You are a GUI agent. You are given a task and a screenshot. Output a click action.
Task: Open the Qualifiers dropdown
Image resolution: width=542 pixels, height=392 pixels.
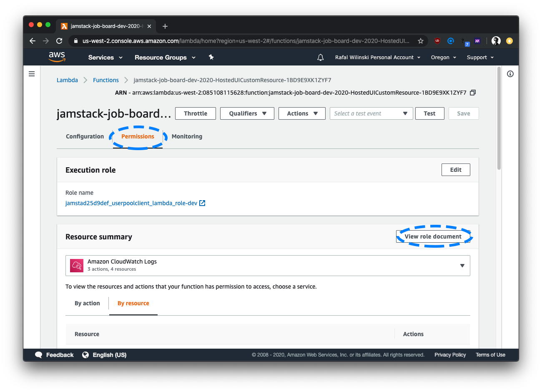247,113
